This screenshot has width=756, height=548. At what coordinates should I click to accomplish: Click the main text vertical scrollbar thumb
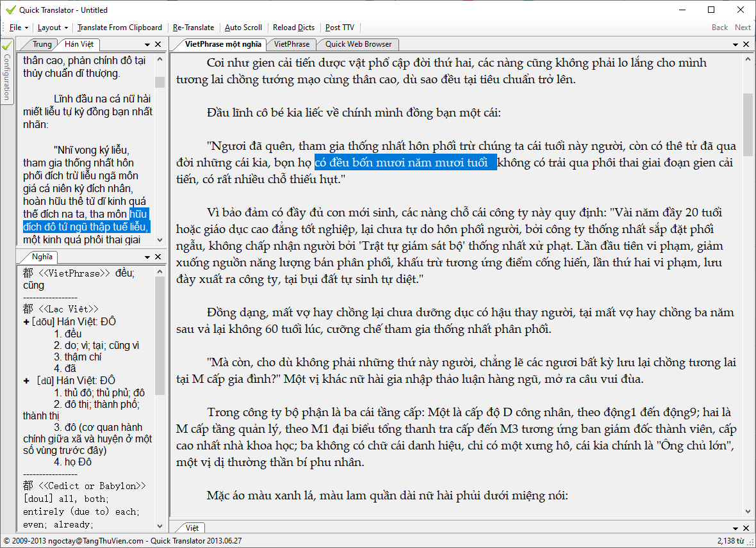tap(748, 125)
